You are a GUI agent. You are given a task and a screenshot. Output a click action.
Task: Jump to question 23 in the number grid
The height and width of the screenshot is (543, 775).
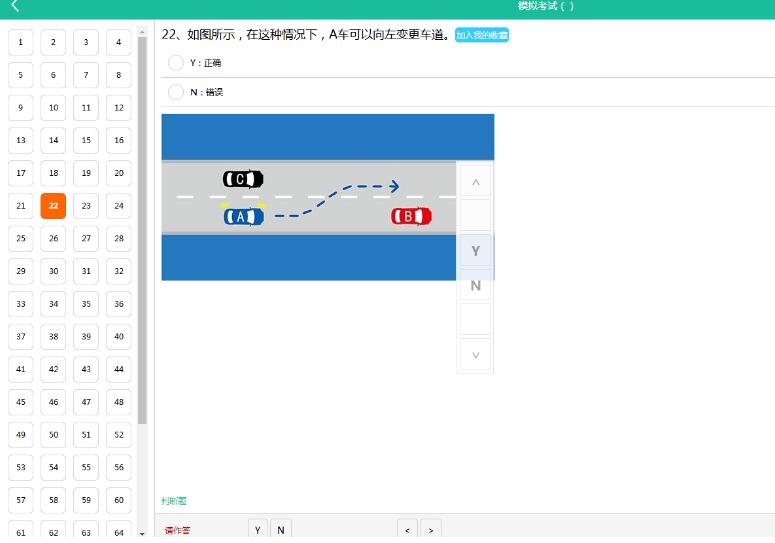tap(86, 206)
